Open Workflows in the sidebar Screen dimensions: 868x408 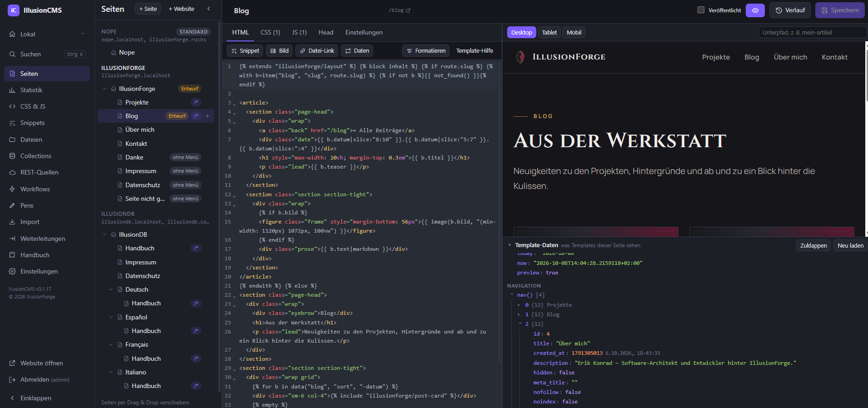pos(47,189)
